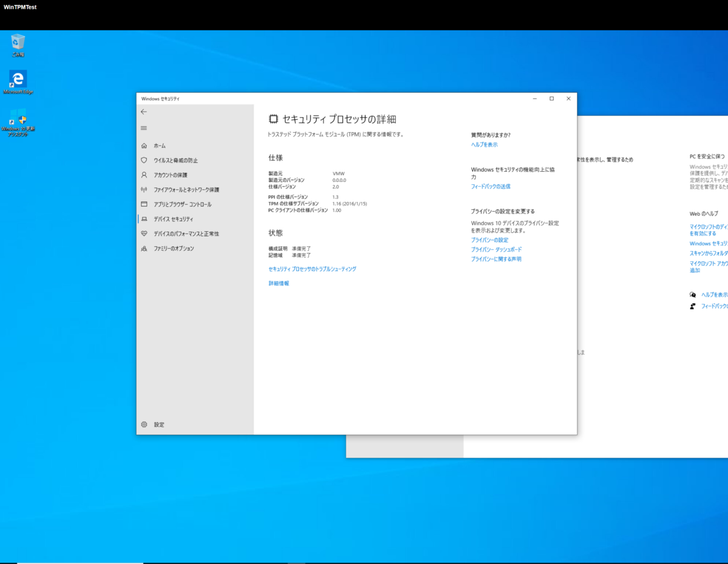
Task: Click the スキャンからフォルダ... link in the background window
Action: pyautogui.click(x=709, y=253)
